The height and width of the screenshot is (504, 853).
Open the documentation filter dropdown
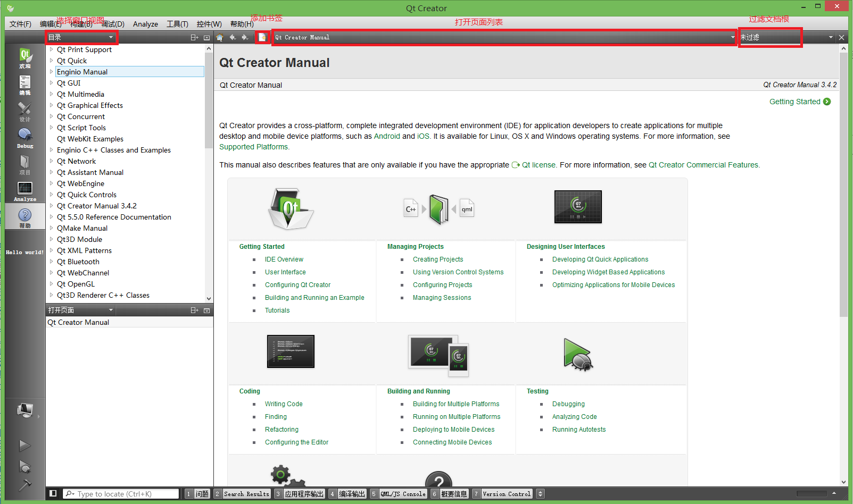[x=786, y=37]
